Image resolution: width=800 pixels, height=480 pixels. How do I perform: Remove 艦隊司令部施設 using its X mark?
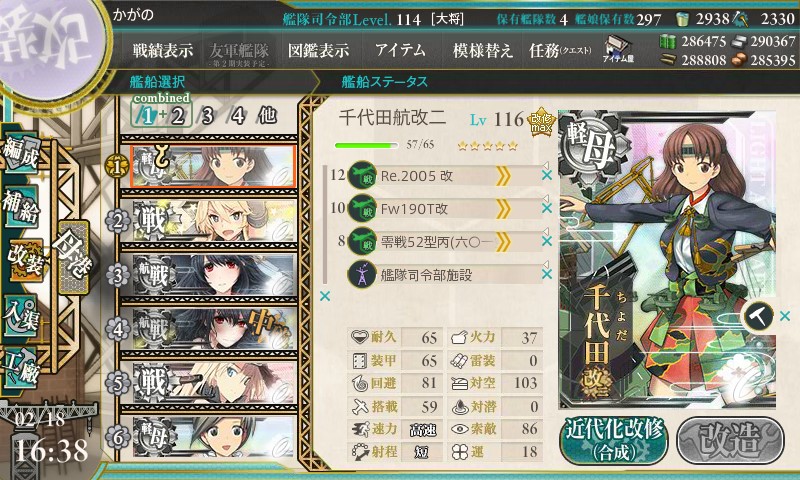click(x=546, y=274)
